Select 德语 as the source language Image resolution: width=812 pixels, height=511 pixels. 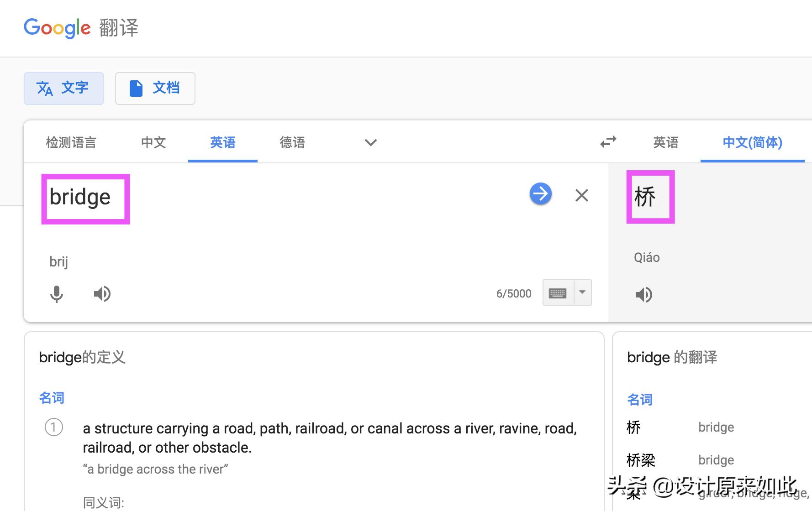[292, 142]
